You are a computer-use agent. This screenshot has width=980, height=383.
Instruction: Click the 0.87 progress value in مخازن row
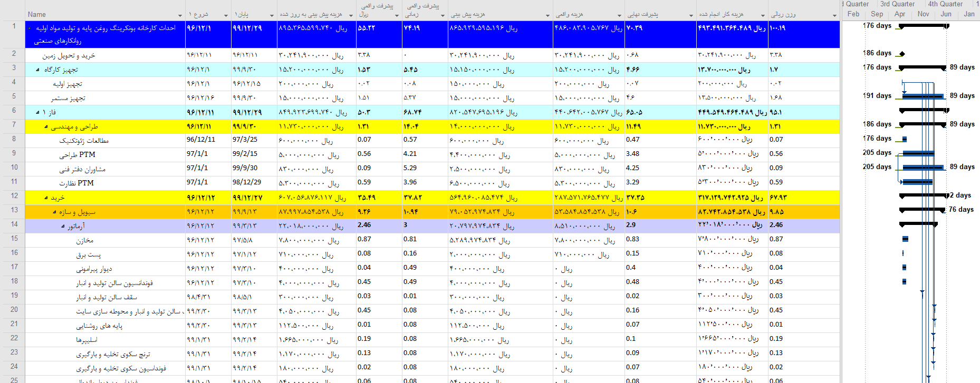tap(364, 239)
